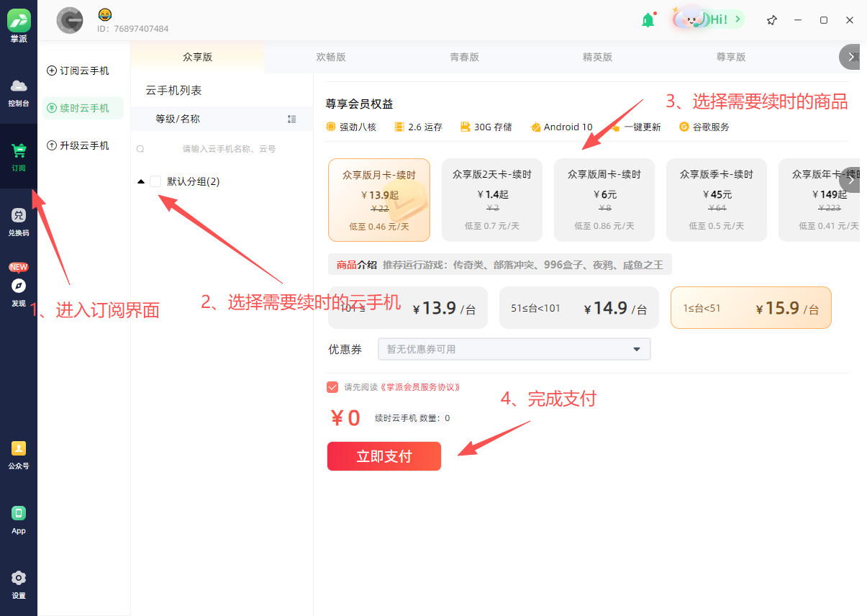
Task: Pin the window with pushpin icon
Action: coord(772,20)
